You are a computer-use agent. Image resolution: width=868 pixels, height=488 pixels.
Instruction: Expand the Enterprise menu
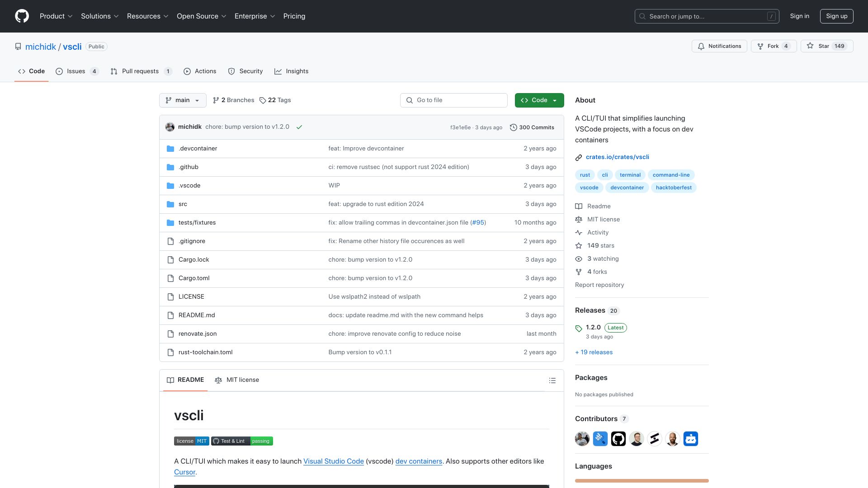pos(255,16)
